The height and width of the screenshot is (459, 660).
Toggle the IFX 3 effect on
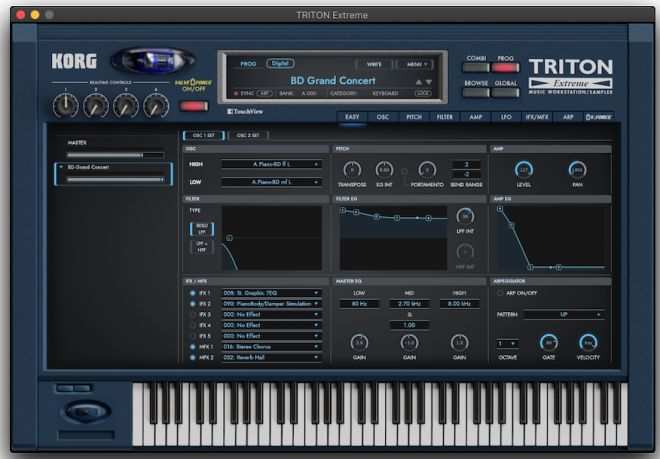point(193,314)
